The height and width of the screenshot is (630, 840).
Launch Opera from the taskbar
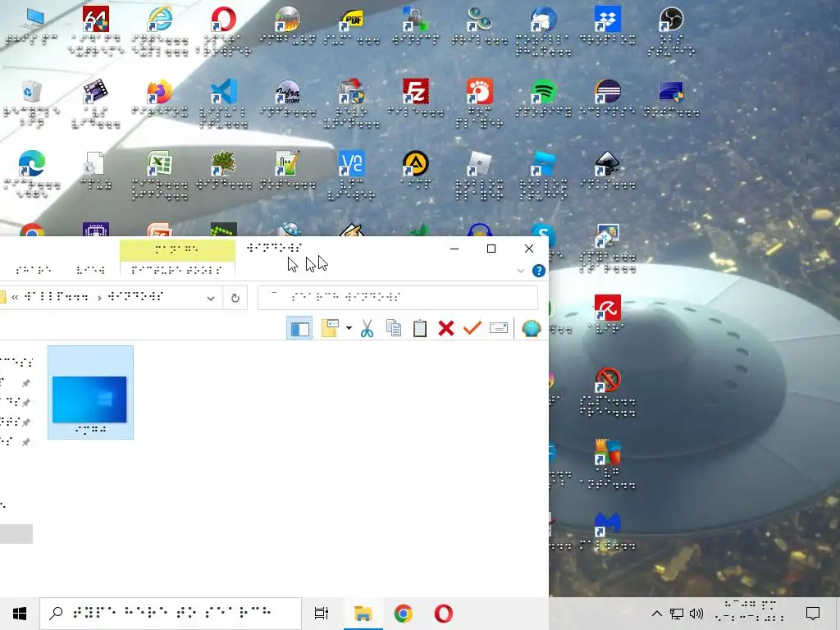pos(444,614)
